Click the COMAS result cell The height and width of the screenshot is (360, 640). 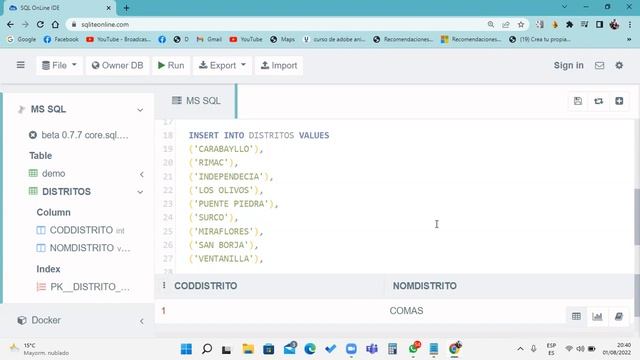coord(406,311)
